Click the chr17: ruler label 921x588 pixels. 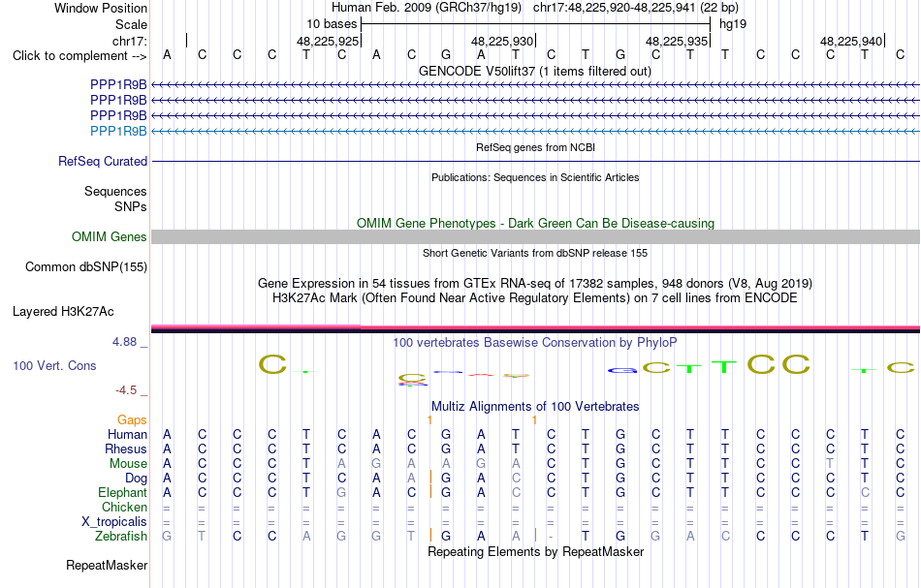click(130, 41)
